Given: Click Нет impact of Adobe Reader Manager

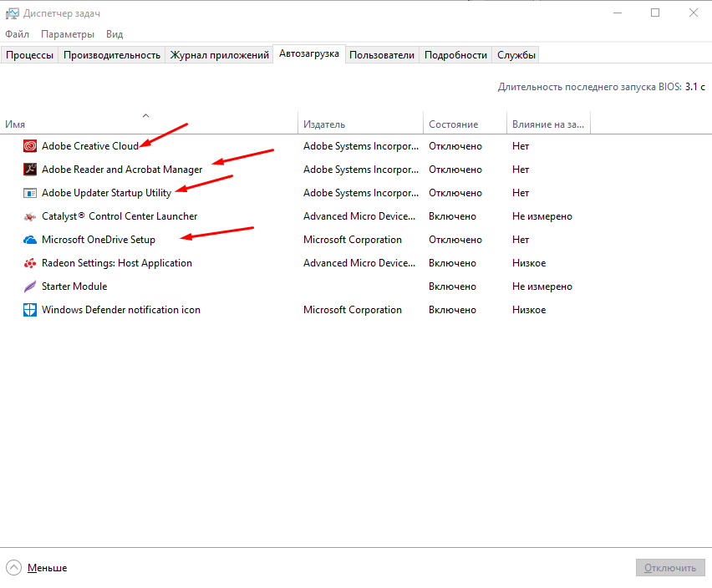Looking at the screenshot, I should point(521,170).
